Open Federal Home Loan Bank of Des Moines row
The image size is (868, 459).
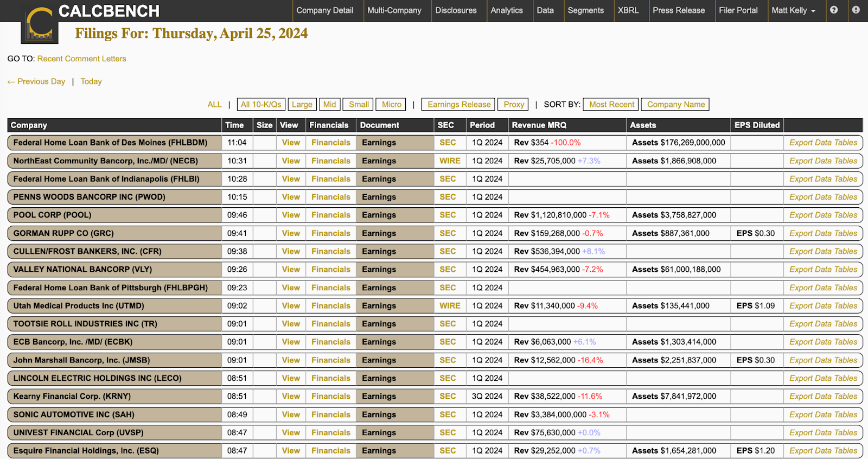click(435, 143)
